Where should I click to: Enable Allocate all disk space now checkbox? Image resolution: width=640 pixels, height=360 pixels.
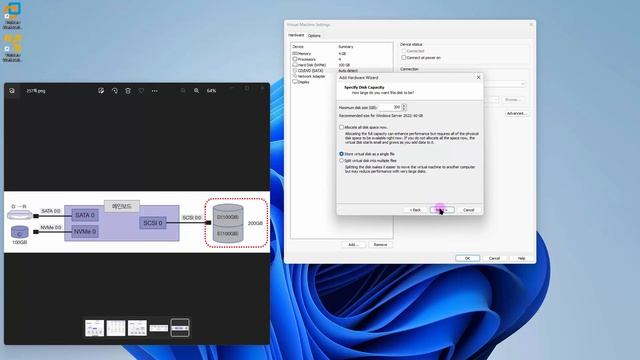342,127
